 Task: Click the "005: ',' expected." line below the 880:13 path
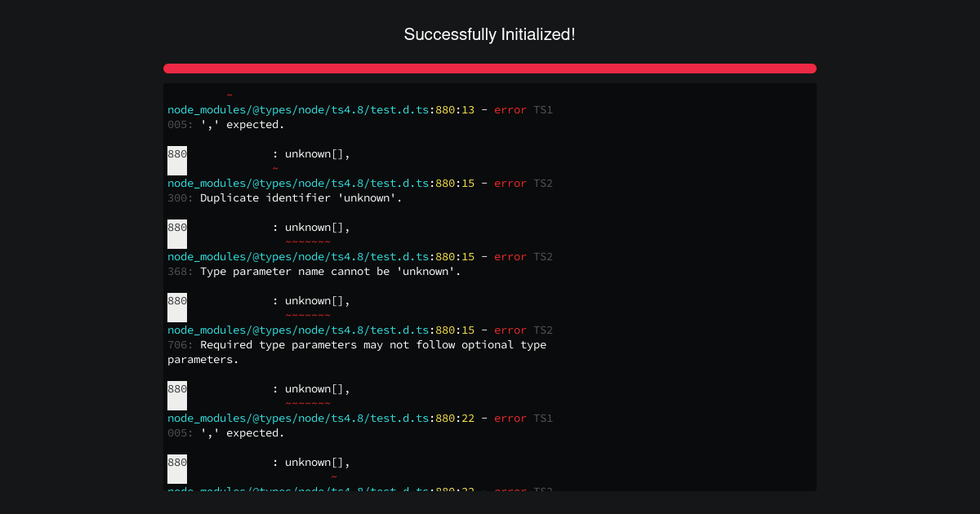[x=226, y=124]
